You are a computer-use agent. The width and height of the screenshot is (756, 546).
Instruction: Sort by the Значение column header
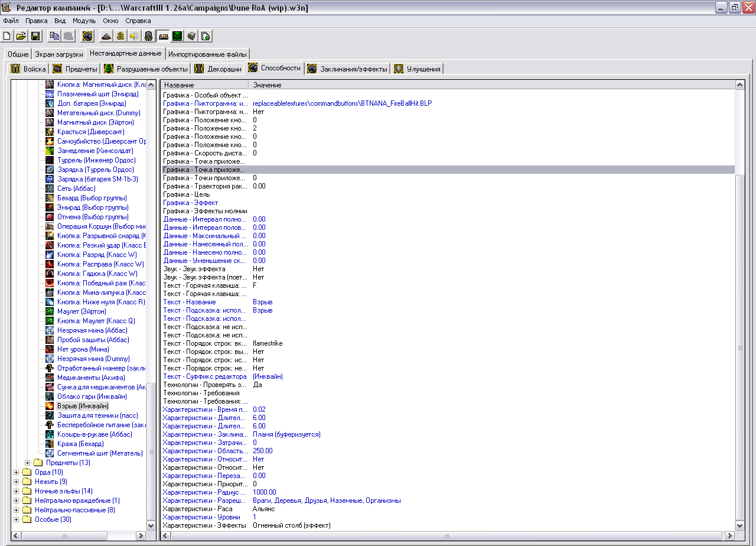pos(492,85)
